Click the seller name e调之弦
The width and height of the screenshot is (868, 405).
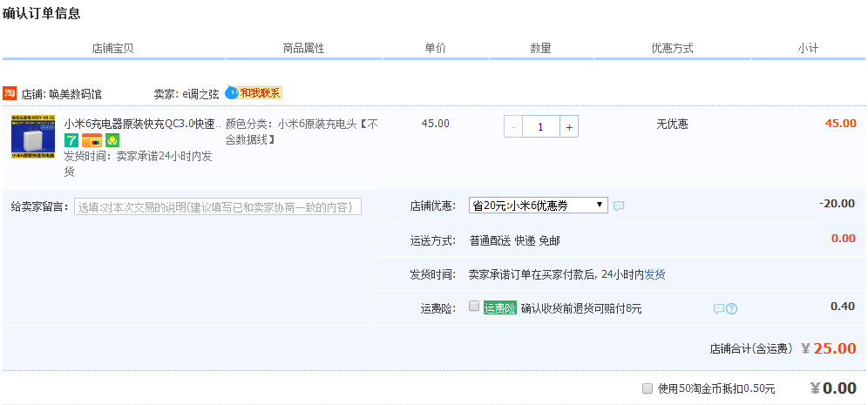(x=201, y=94)
